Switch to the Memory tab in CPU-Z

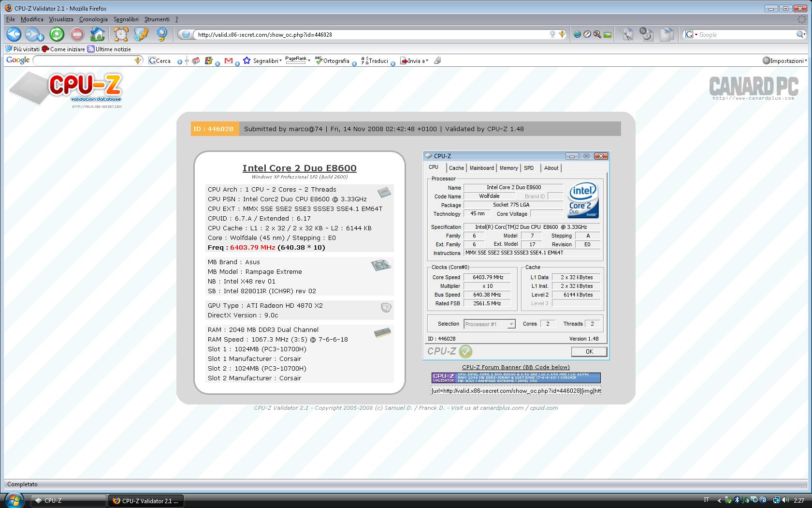[508, 168]
